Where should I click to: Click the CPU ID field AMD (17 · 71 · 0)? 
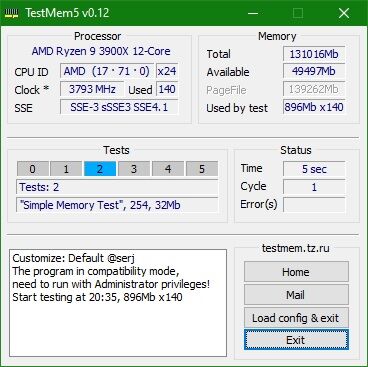(x=107, y=71)
